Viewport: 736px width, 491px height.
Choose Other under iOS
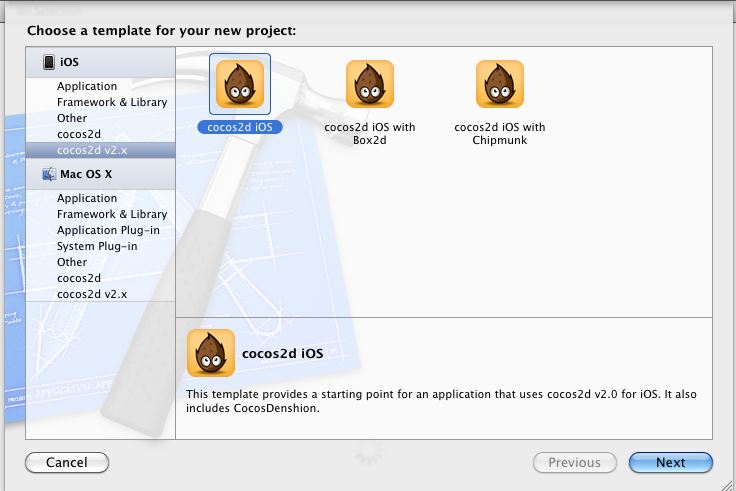coord(72,118)
